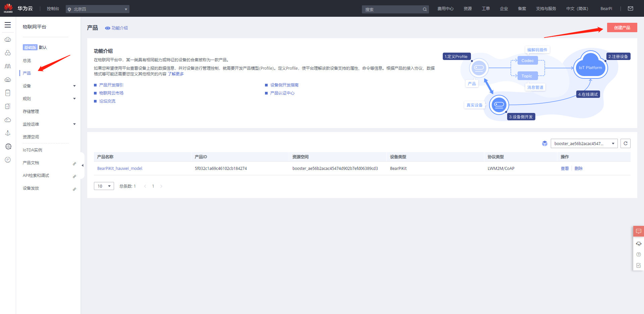Collapse the sidebar using the left-arrow handle
644x314 pixels.
[x=83, y=165]
